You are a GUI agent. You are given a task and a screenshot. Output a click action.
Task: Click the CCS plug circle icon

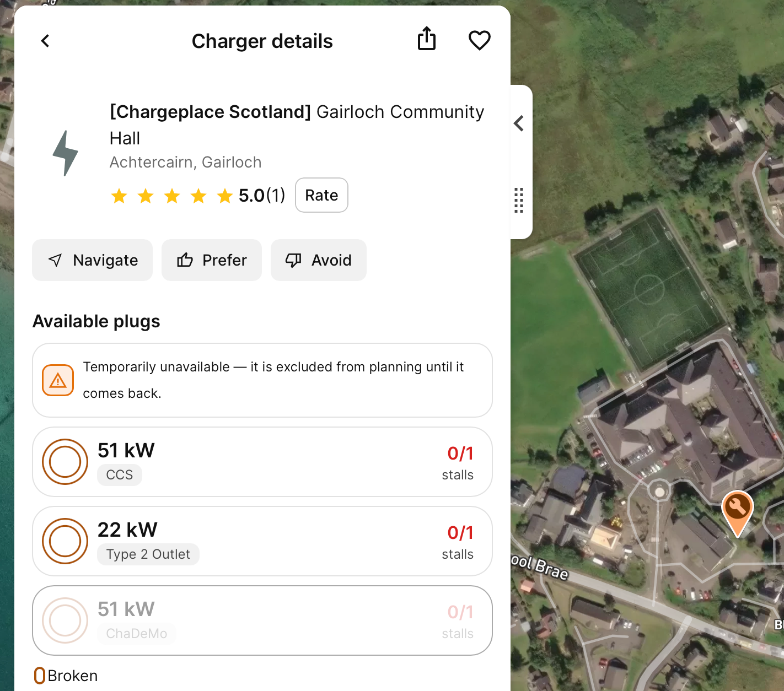(x=65, y=462)
